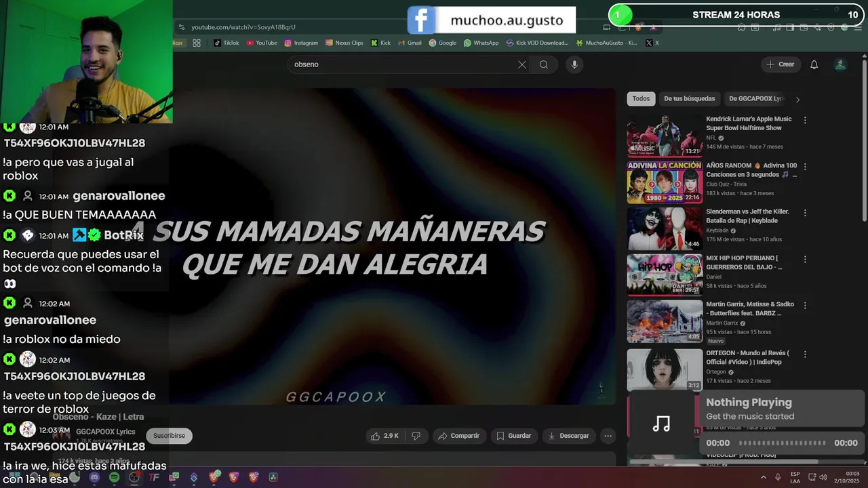The width and height of the screenshot is (868, 488).
Task: Click the Crear button
Action: coord(780,64)
